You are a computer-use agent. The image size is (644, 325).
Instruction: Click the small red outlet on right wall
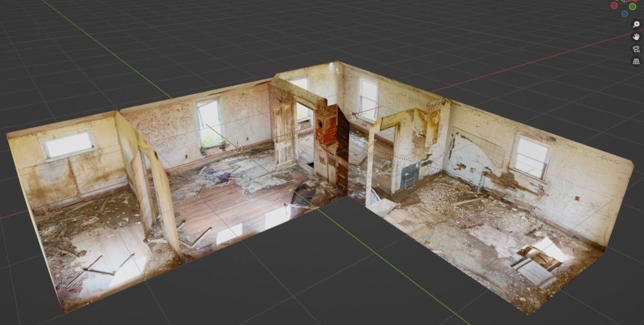tap(577, 198)
